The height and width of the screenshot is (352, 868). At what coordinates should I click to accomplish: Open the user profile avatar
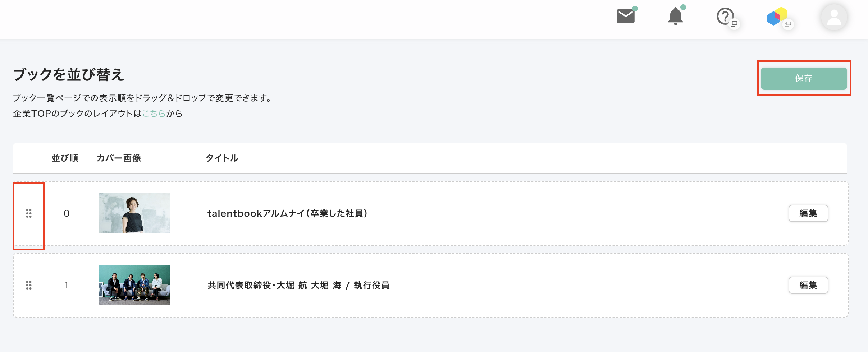pyautogui.click(x=834, y=17)
